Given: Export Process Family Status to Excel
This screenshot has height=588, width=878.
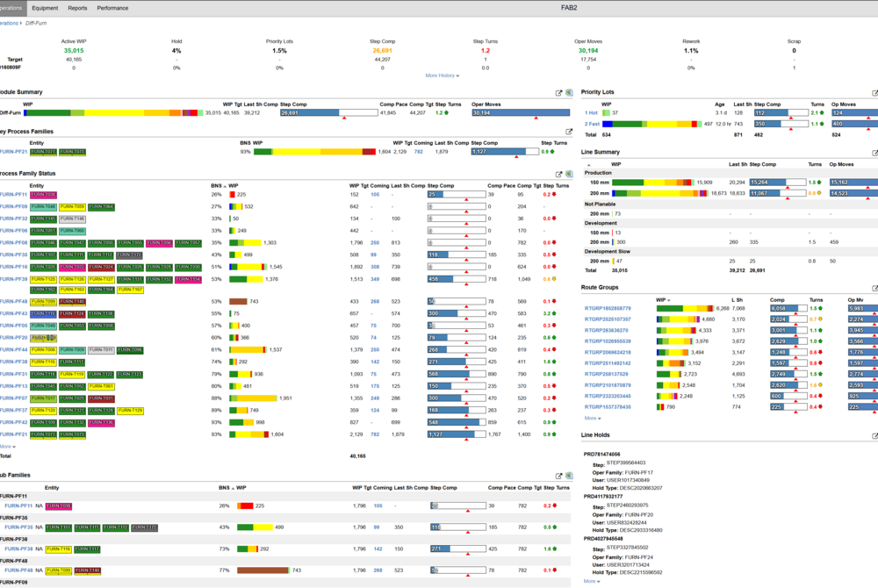Looking at the screenshot, I should point(568,174).
